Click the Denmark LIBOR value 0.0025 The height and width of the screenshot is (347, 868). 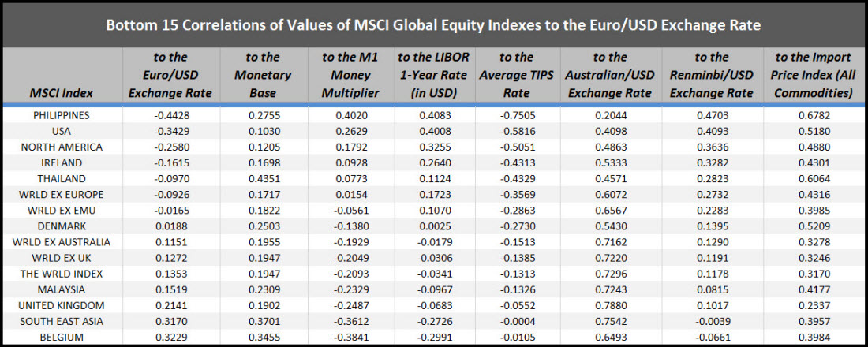436,226
